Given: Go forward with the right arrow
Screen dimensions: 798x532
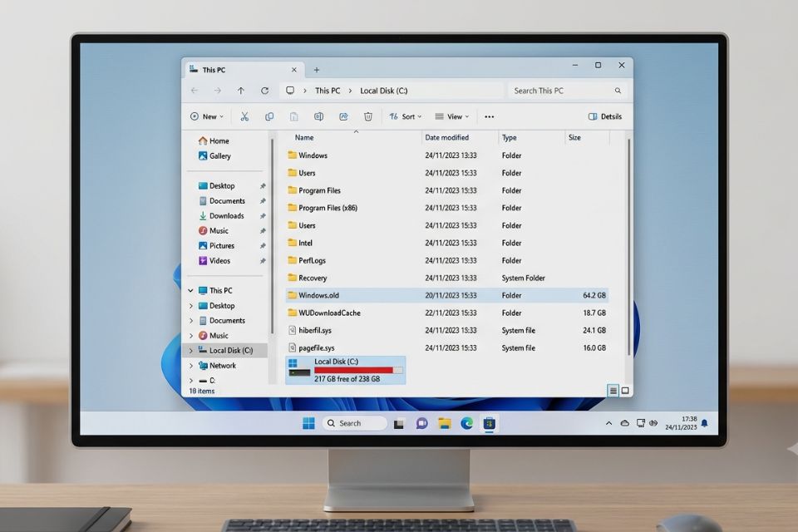Looking at the screenshot, I should pyautogui.click(x=217, y=91).
